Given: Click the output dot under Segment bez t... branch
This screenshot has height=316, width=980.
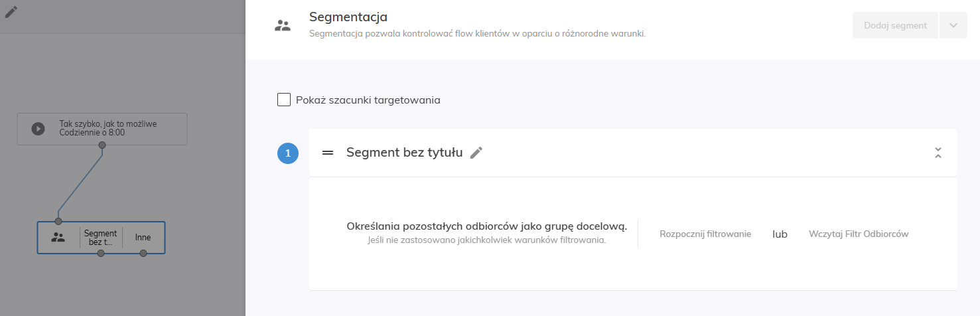Looking at the screenshot, I should [x=101, y=253].
